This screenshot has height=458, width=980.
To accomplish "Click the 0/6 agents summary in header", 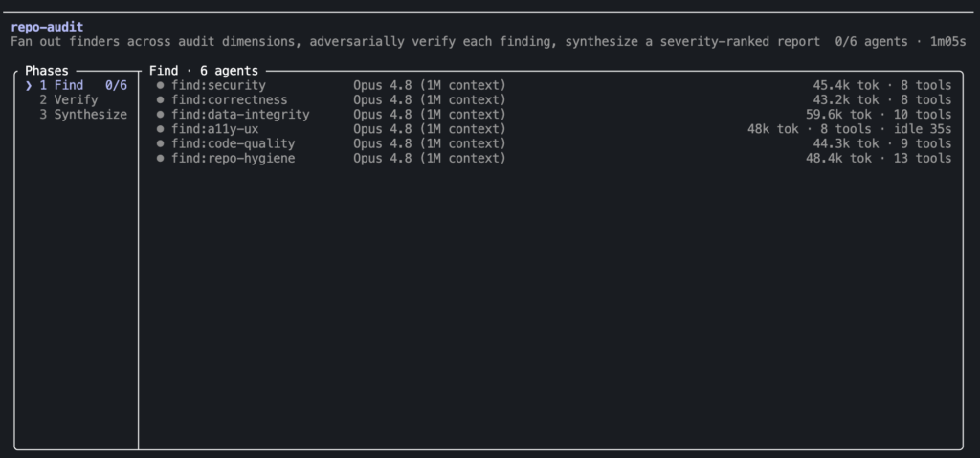I will (x=871, y=42).
